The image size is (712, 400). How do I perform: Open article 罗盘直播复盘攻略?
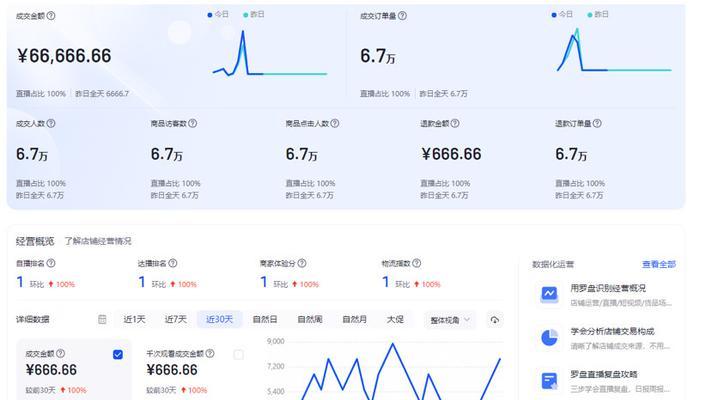604,375
